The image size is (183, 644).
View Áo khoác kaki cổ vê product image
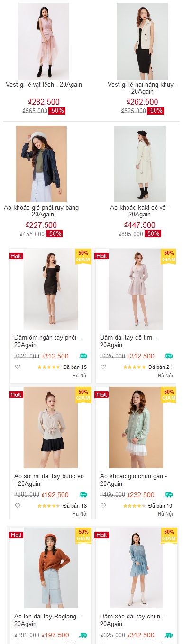pos(140,164)
